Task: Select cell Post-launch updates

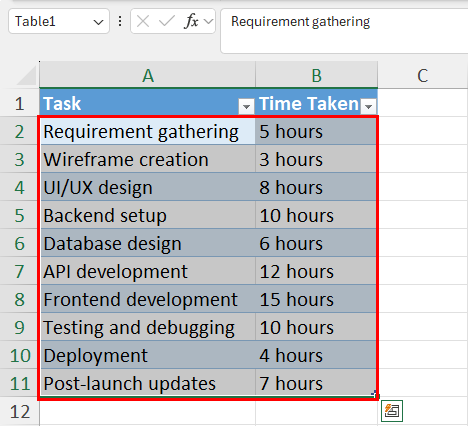Action: coord(147,383)
